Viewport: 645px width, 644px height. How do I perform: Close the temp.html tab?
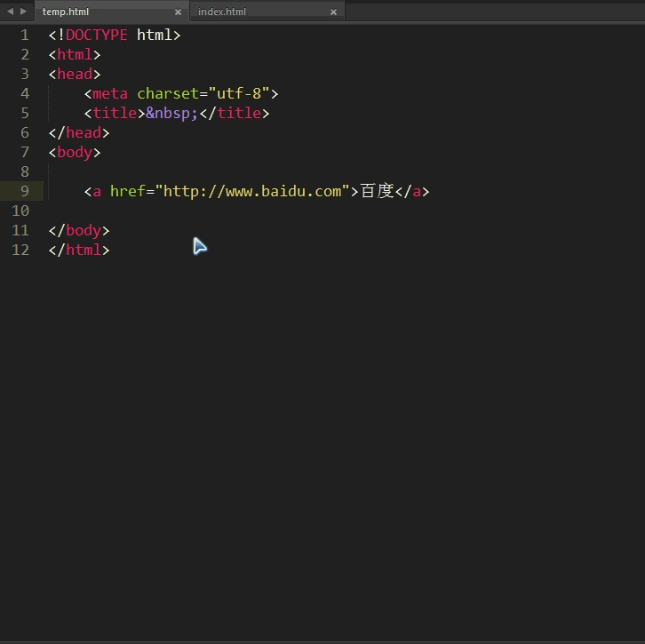click(178, 12)
